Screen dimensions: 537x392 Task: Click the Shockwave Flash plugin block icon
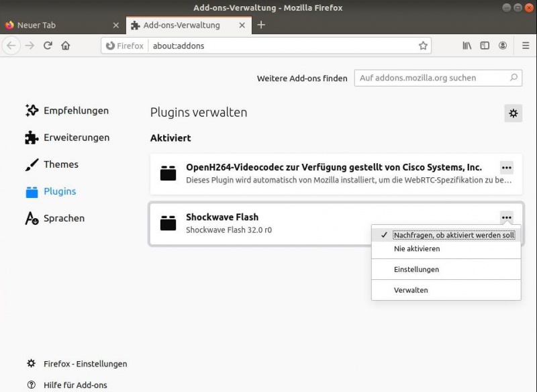point(168,223)
